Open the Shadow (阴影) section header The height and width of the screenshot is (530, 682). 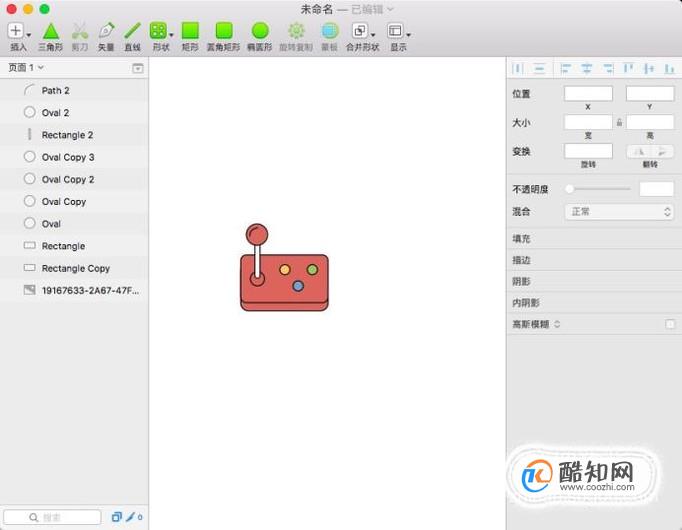[x=594, y=281]
